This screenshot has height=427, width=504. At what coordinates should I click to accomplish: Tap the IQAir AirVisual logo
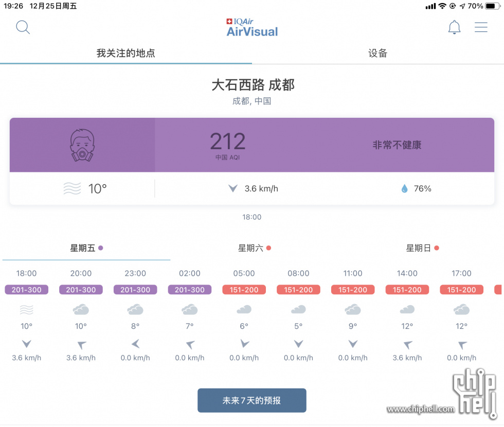coord(252,27)
